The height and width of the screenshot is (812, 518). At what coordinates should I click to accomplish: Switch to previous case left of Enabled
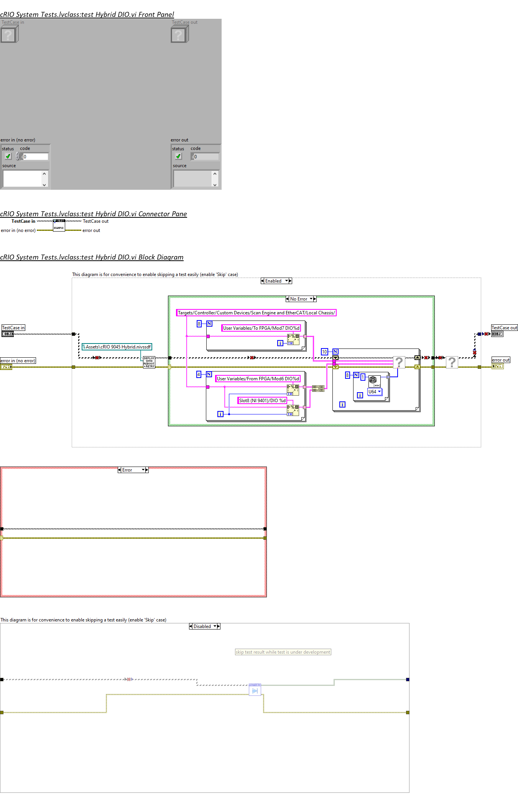point(262,281)
